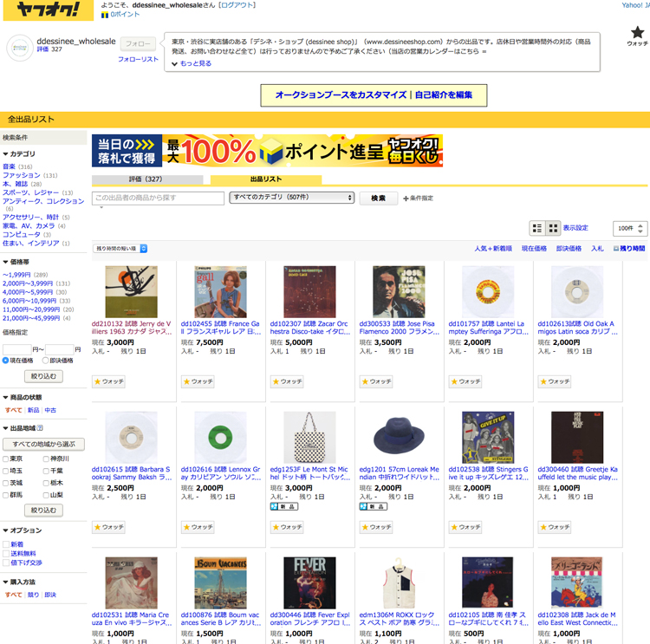Open the France Gall record thumbnail
Screen dimensions: 650x644
220,292
